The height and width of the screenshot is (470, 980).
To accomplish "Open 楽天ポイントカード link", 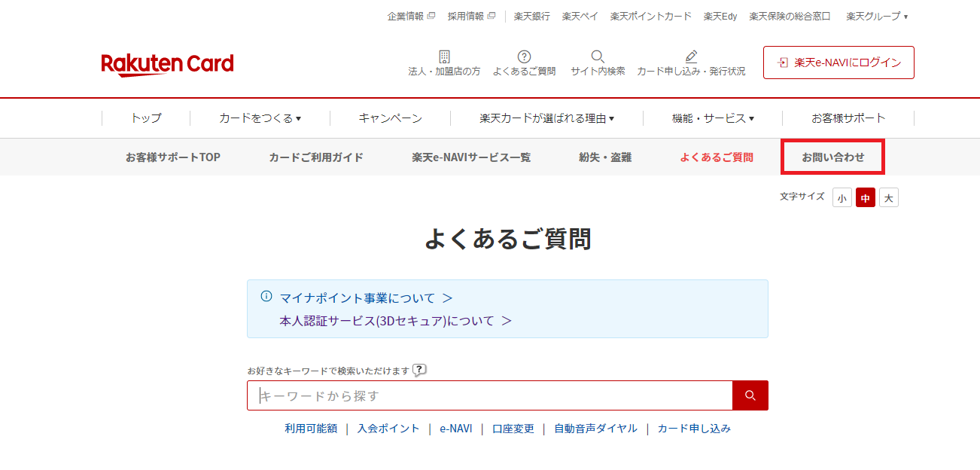I will [x=651, y=16].
